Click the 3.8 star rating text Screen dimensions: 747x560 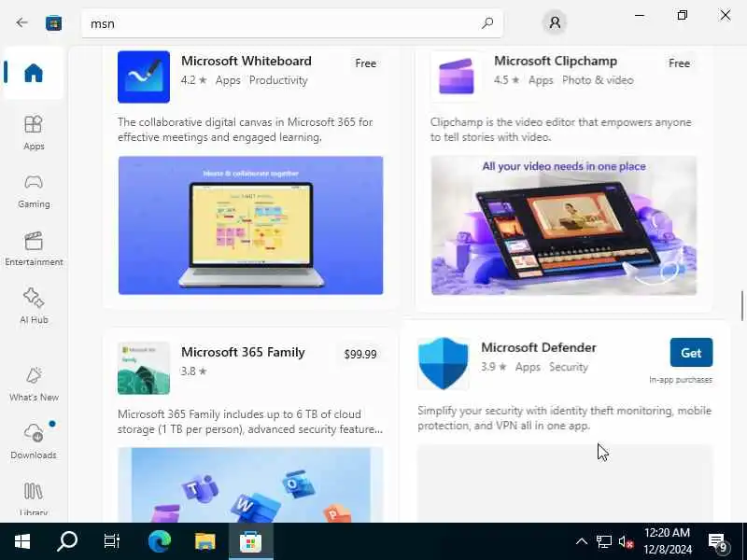point(193,371)
